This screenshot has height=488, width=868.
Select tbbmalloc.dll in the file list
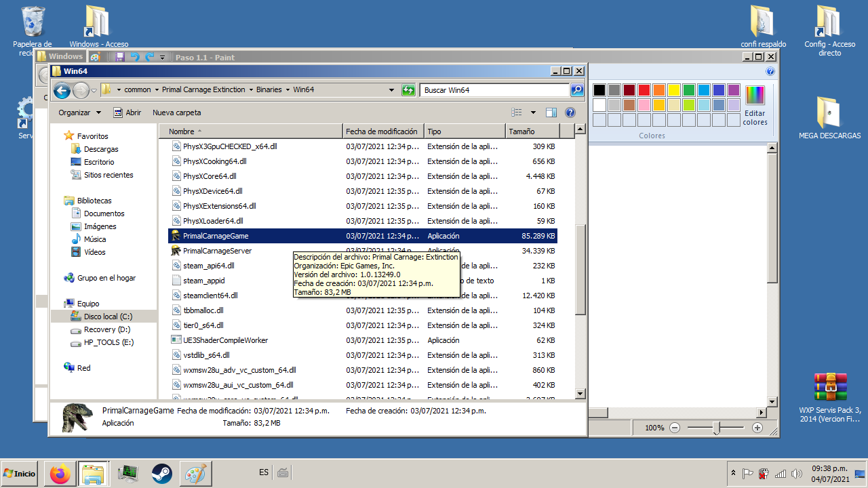coord(203,310)
